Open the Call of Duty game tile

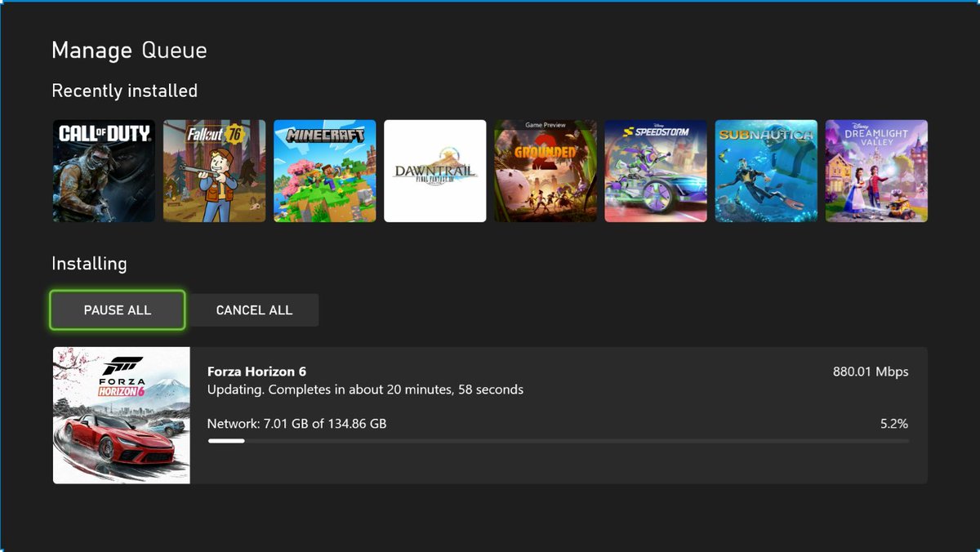[104, 171]
